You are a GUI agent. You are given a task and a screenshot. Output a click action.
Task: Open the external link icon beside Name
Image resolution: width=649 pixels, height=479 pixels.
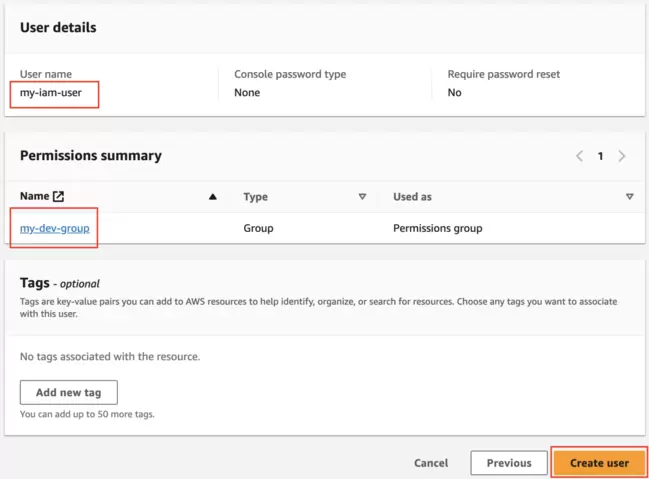[58, 196]
